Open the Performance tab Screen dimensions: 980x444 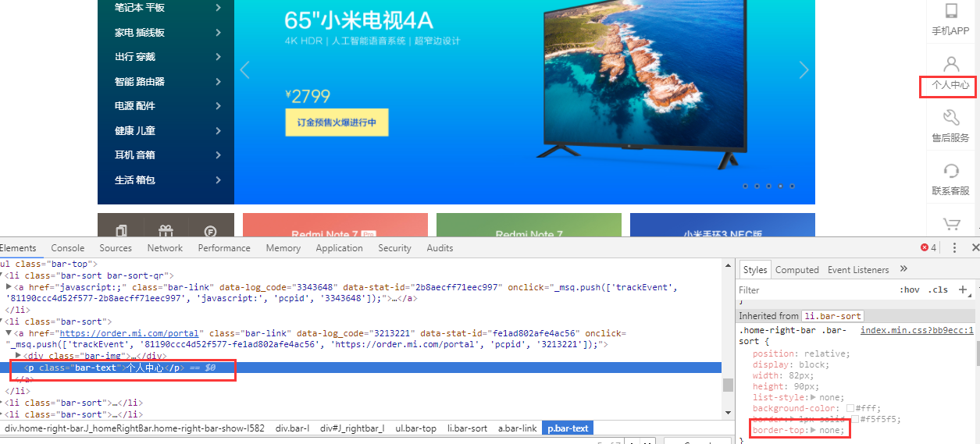point(224,247)
